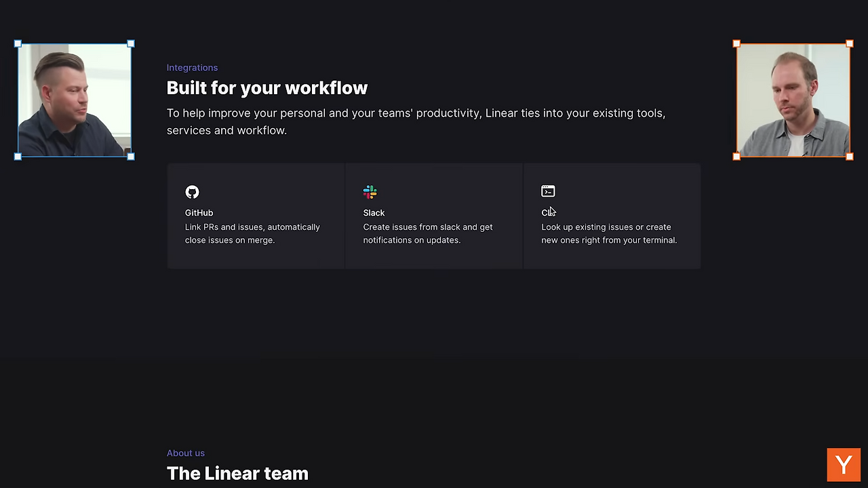868x488 pixels.
Task: Click top-left resize handle of right video
Action: 737,44
